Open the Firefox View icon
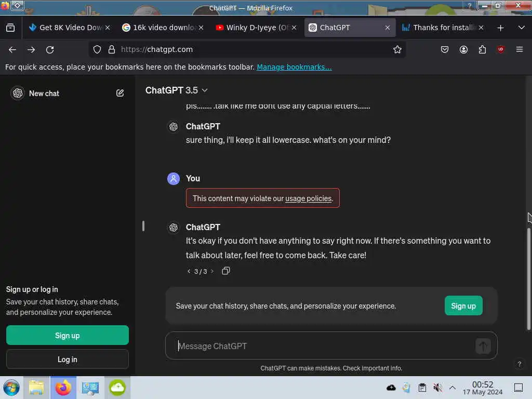 pyautogui.click(x=10, y=28)
